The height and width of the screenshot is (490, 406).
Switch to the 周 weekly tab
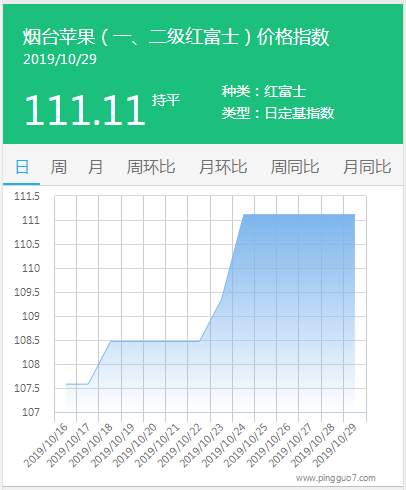pyautogui.click(x=59, y=167)
